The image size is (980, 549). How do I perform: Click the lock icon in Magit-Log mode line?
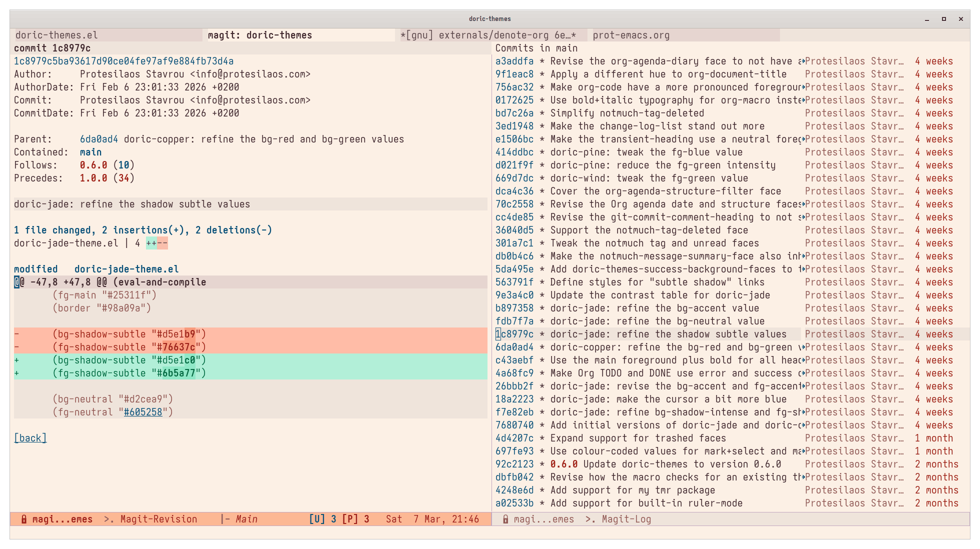coord(505,519)
